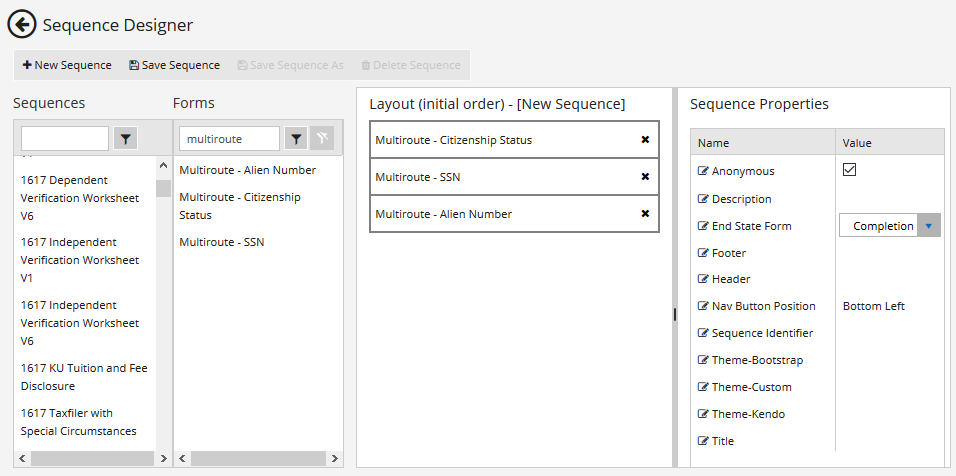
Task: Select 1617 KU Tuition and Fee Disclosure sequence
Action: 84,376
